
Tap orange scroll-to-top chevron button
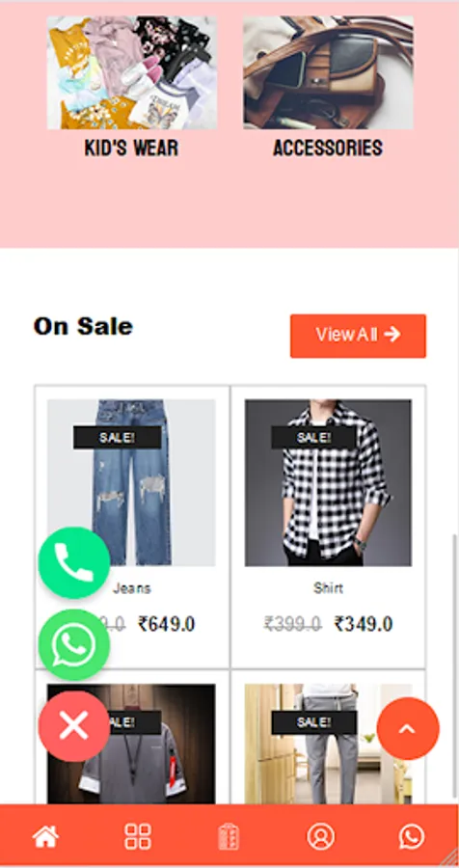pos(408,728)
